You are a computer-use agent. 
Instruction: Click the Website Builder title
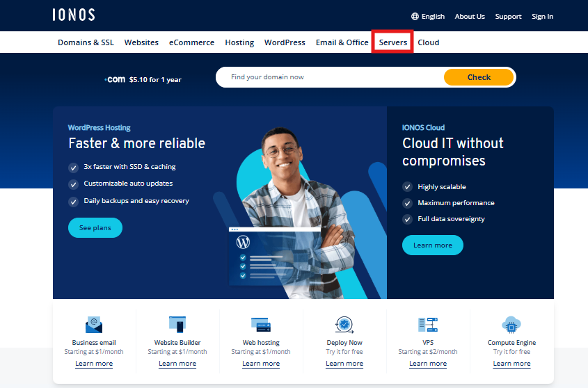(x=177, y=343)
